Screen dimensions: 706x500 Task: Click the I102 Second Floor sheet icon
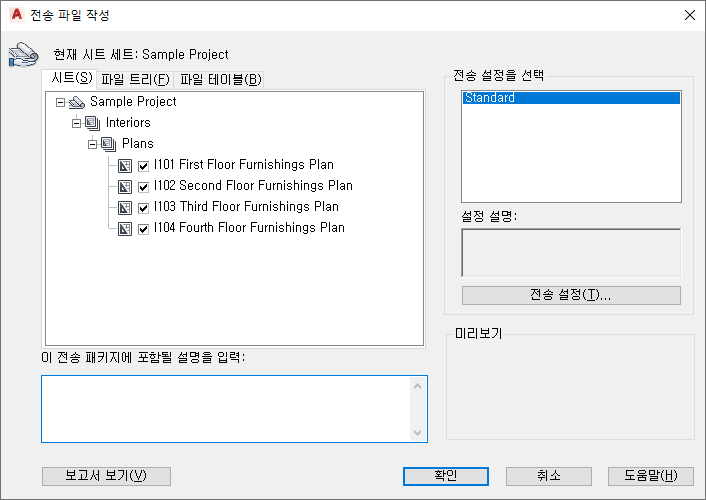coord(125,186)
